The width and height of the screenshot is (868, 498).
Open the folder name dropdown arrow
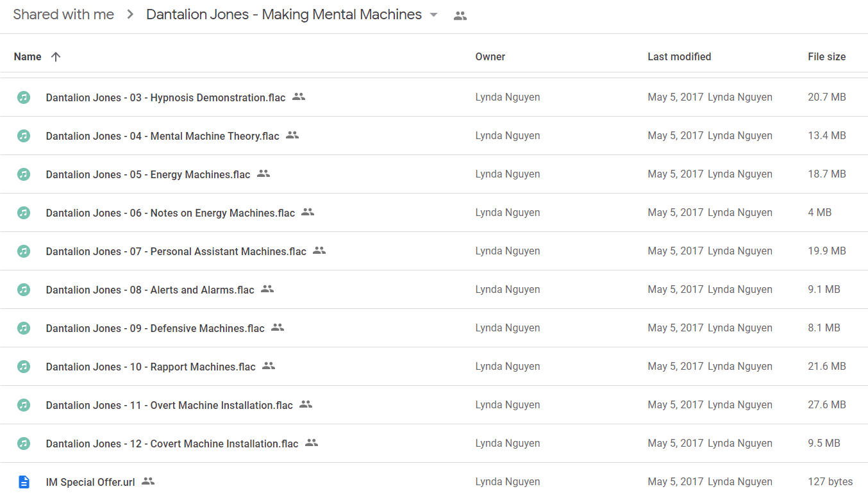(x=434, y=15)
